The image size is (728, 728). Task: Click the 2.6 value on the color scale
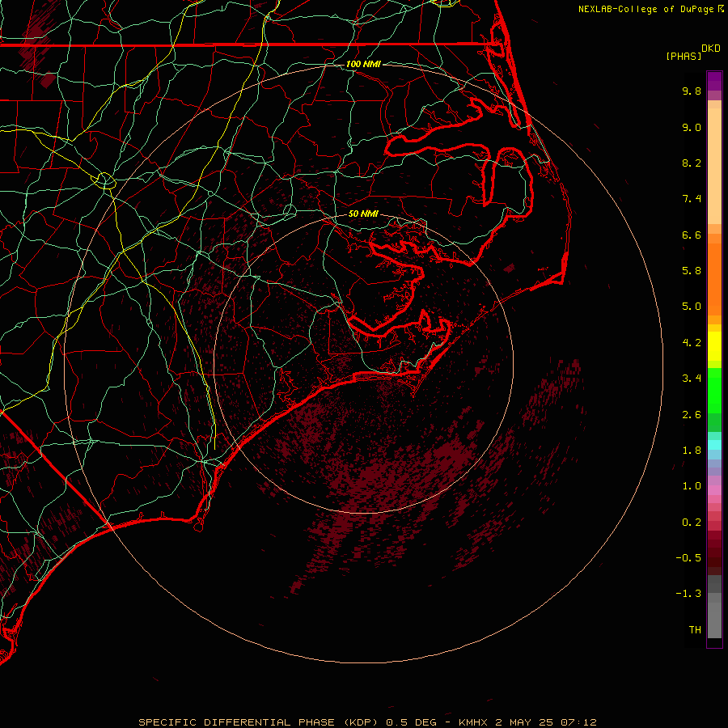tap(692, 415)
